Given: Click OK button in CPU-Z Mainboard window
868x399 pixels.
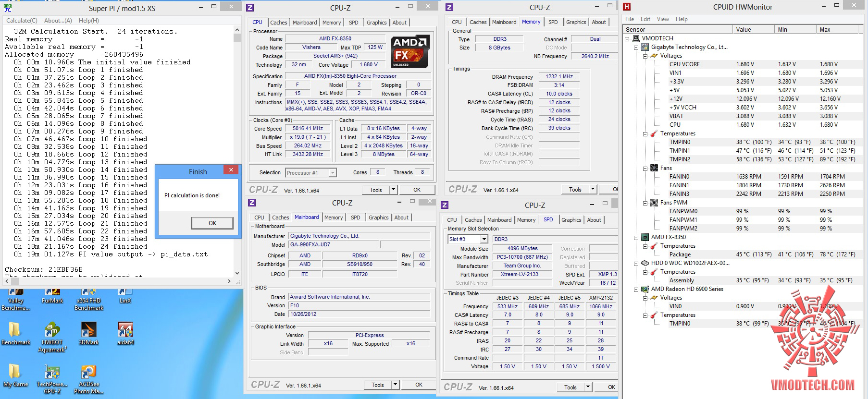Looking at the screenshot, I should (x=419, y=385).
